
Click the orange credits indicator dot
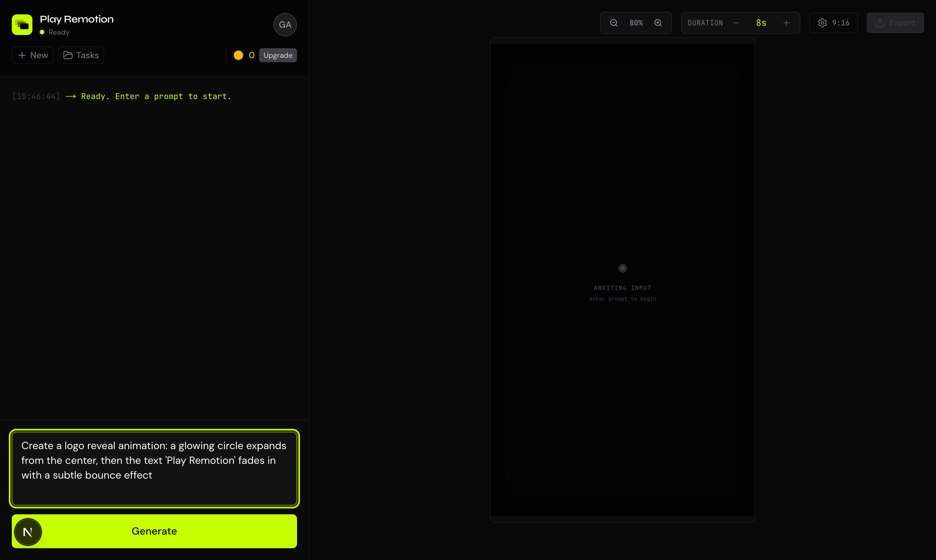point(238,55)
